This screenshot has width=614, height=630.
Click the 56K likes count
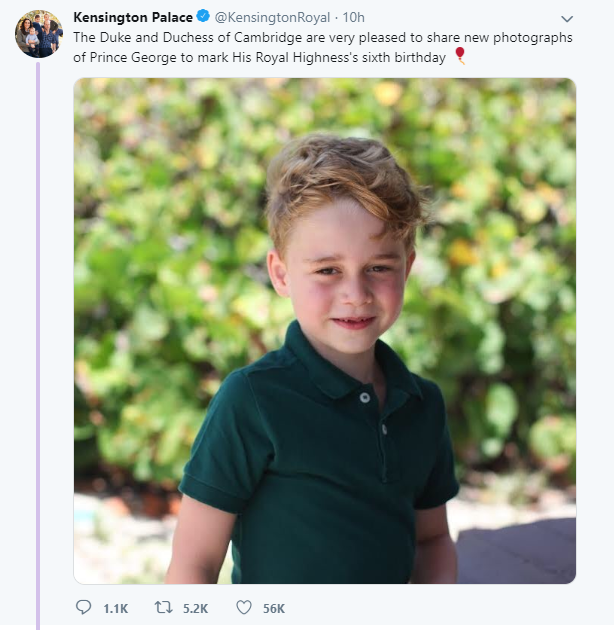click(274, 609)
